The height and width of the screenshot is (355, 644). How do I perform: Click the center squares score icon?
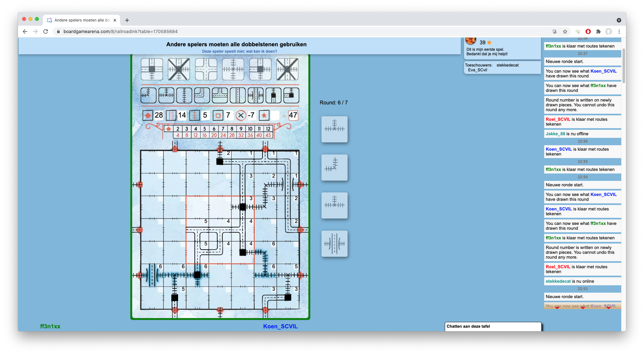218,115
